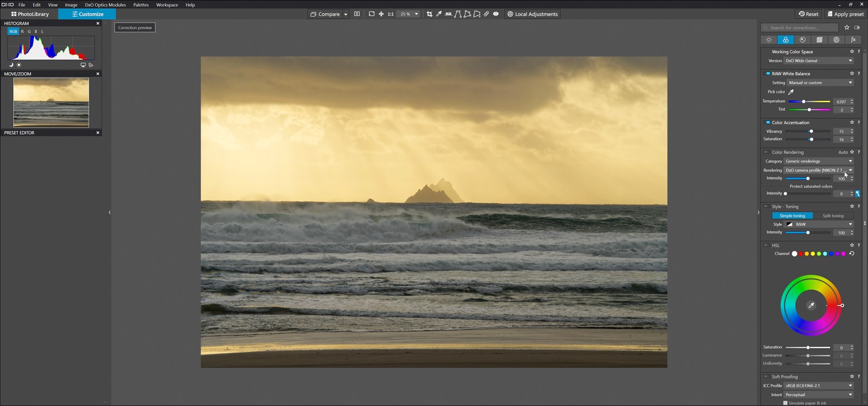Toggle show only active corrections switch

(x=857, y=27)
